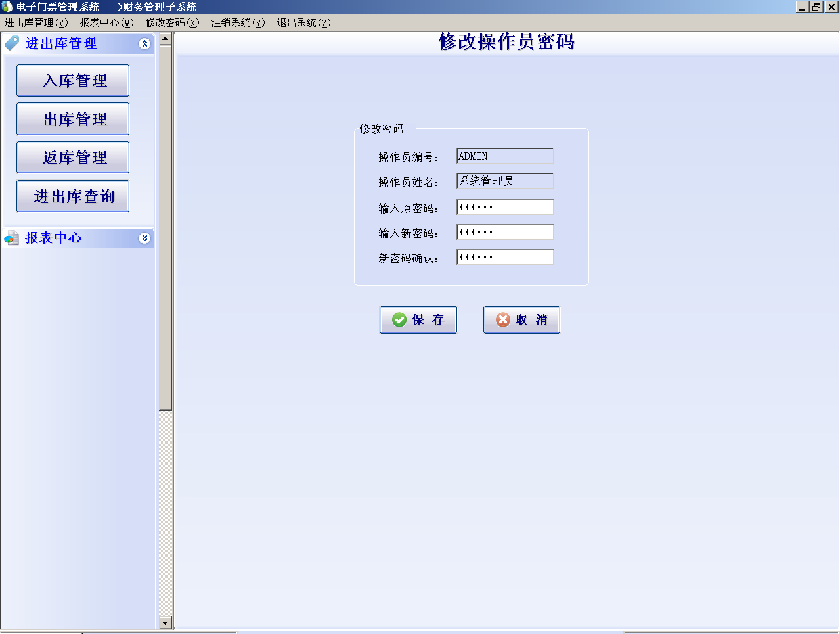Image resolution: width=840 pixels, height=634 pixels.
Task: Click the tag icon beside the 进出库管理 panel header
Action: [11, 43]
